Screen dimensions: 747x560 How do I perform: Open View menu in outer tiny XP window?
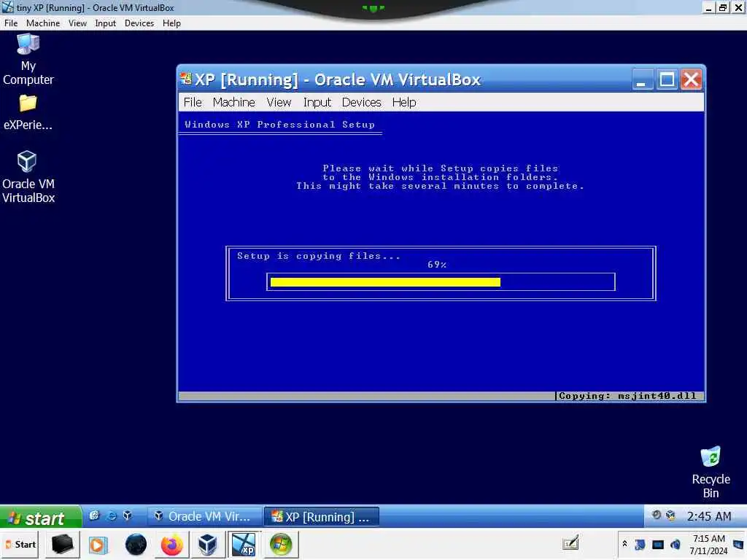[77, 23]
